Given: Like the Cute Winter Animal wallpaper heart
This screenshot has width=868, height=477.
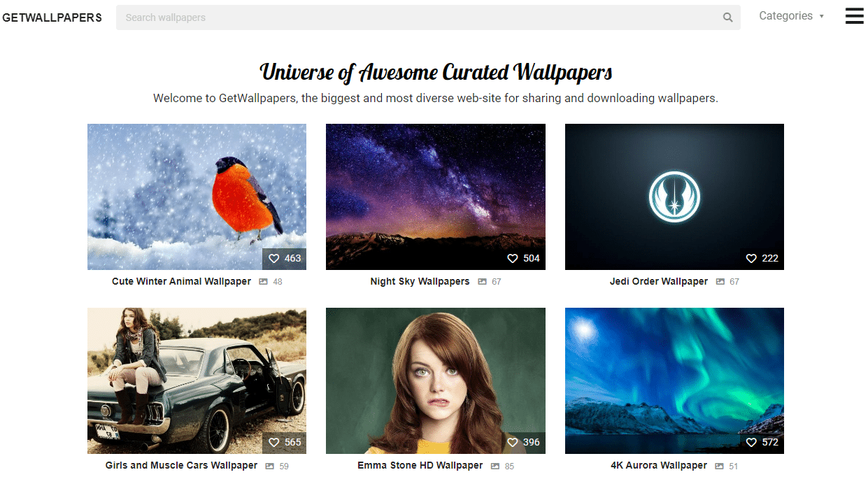Looking at the screenshot, I should tap(274, 258).
